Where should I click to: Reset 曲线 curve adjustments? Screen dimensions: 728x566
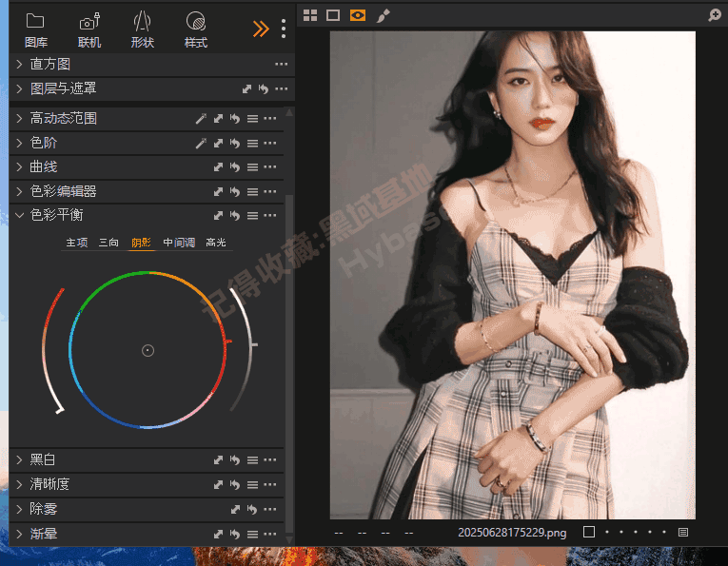(235, 167)
